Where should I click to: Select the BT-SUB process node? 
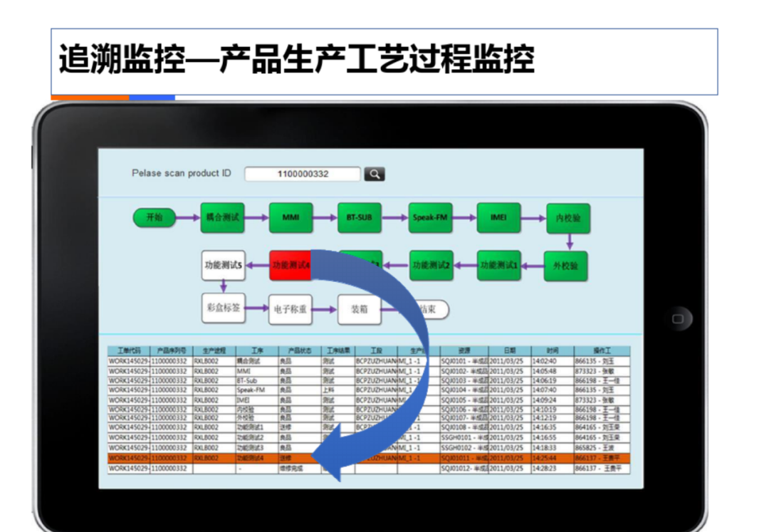pyautogui.click(x=360, y=217)
